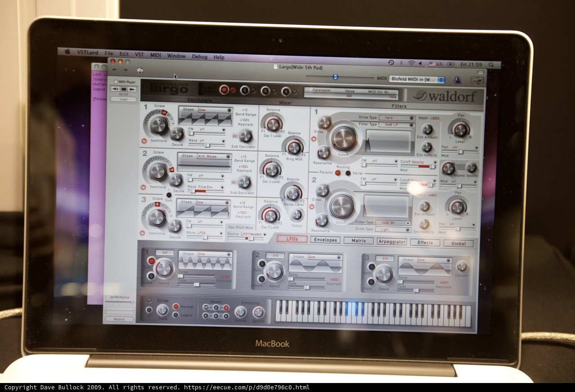Open Filter 2 Drive Type dropdown (Light)
The image size is (575, 392).
point(393,229)
